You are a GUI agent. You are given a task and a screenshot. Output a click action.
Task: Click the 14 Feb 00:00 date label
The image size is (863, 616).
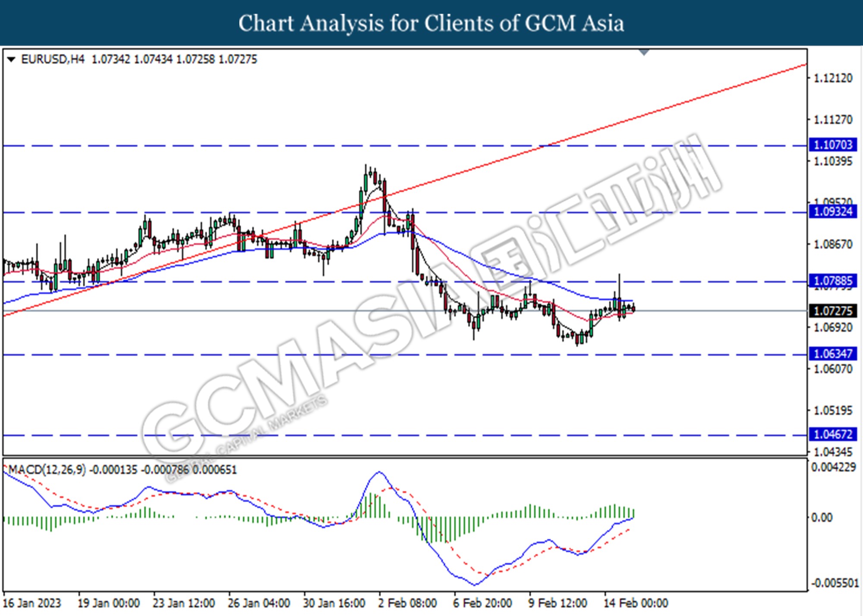coord(636,603)
